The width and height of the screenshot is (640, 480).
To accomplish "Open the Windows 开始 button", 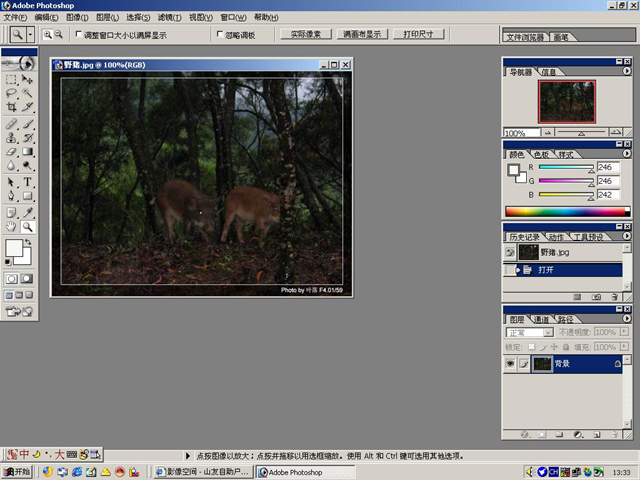I will (17, 472).
